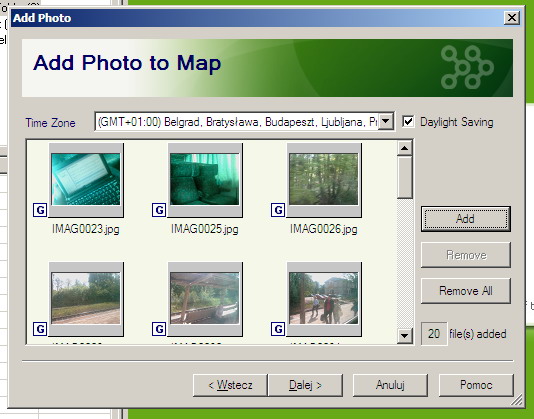
Task: Open the Time Zone dropdown arrow
Action: pos(386,121)
